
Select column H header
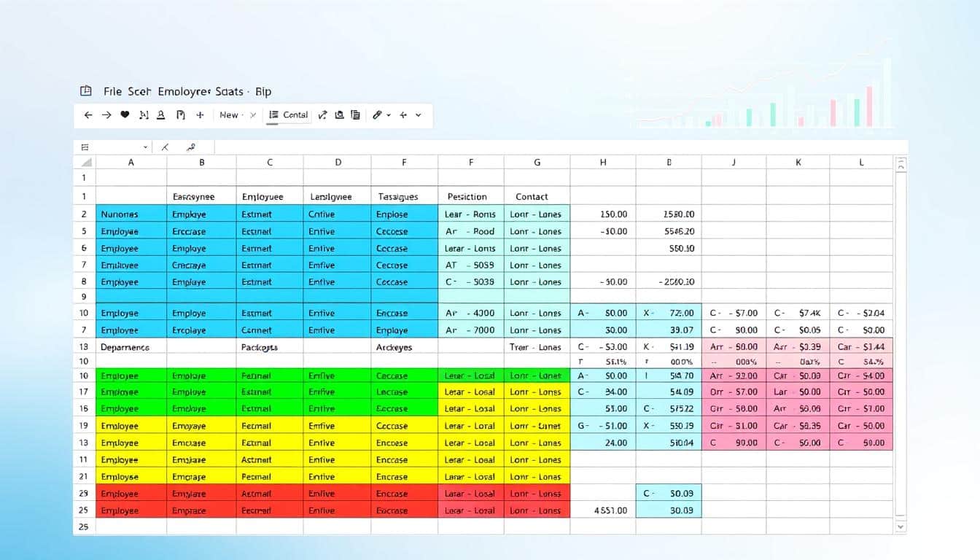coord(603,163)
